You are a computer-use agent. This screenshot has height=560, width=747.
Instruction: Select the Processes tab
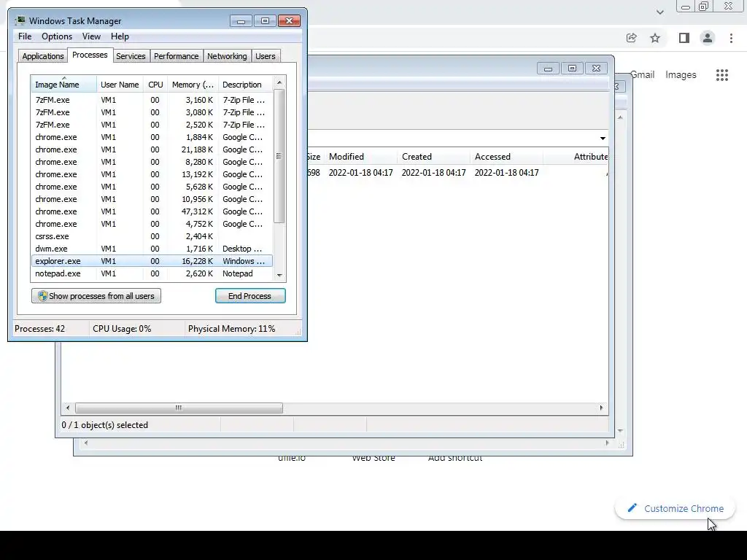(90, 55)
